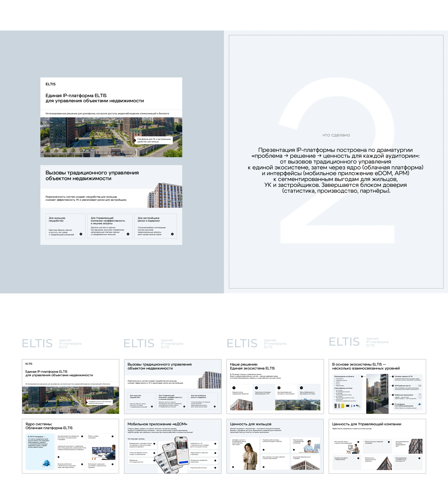Click the 'Ощущение безопасности и порядка' card

pyautogui.click(x=305, y=462)
